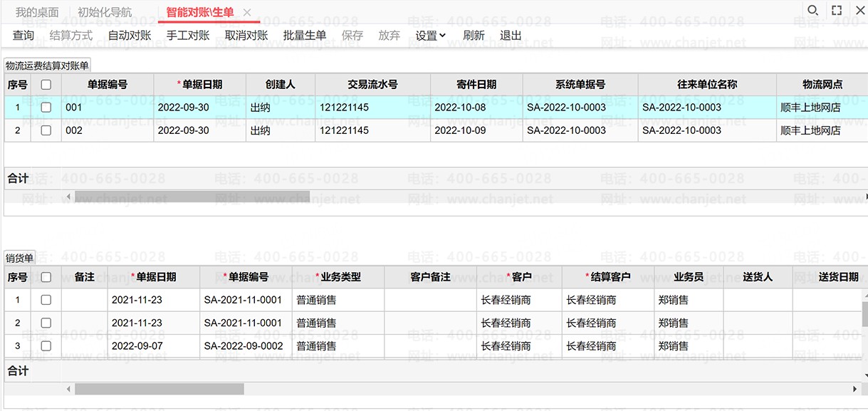Close the 智能对账\生单 tab
The image size is (868, 411).
coord(247,13)
